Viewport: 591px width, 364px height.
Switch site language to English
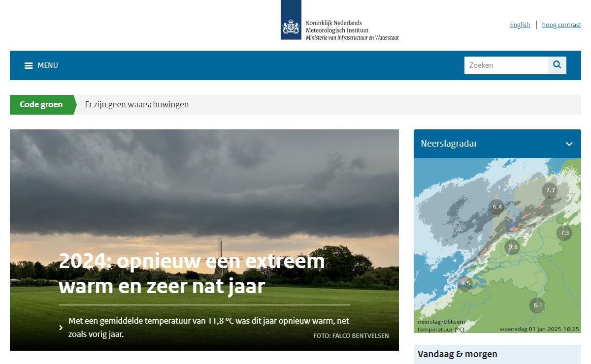pos(520,25)
